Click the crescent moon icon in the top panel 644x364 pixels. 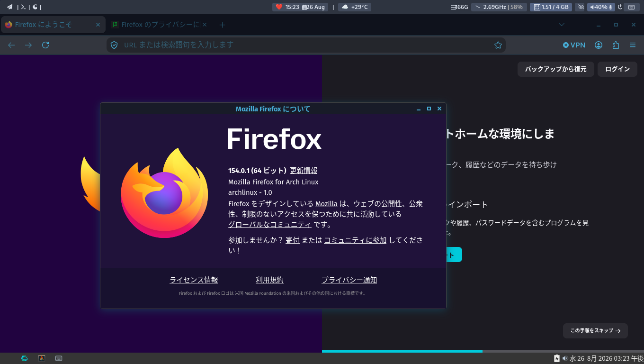coord(35,7)
